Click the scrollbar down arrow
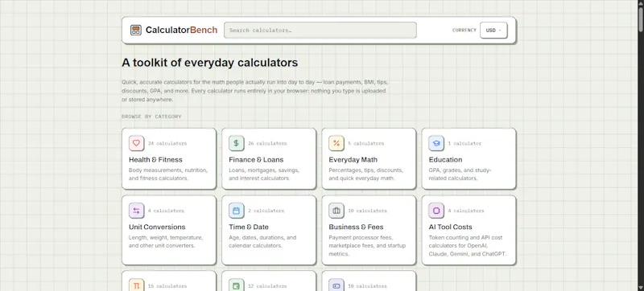This screenshot has height=291, width=644. pos(640,288)
